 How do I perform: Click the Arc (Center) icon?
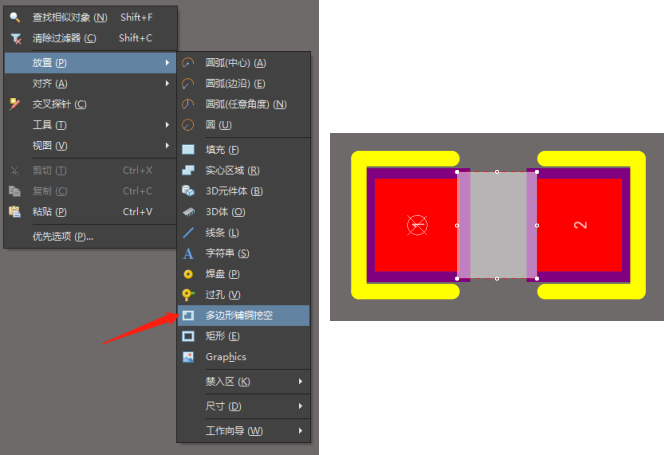pyautogui.click(x=188, y=62)
